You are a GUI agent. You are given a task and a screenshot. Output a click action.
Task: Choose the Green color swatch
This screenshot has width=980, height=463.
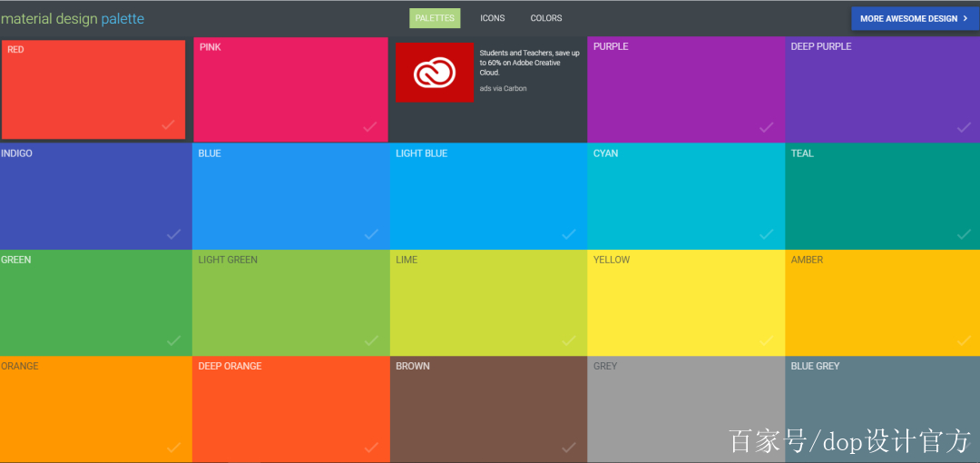point(96,303)
